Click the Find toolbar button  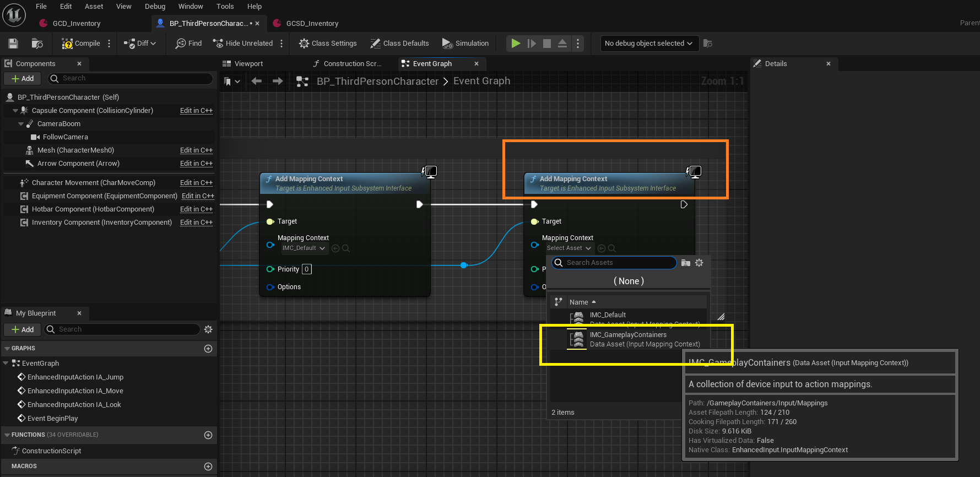tap(188, 44)
